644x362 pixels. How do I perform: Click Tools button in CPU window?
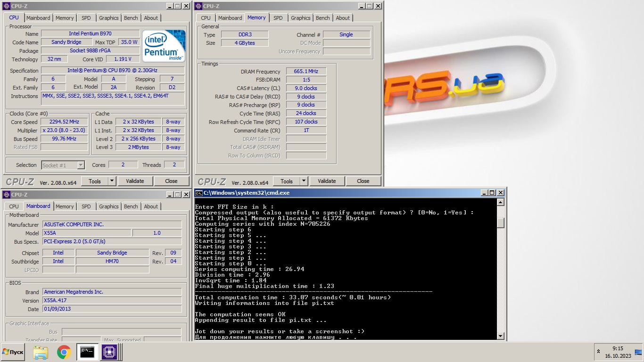pyautogui.click(x=95, y=181)
